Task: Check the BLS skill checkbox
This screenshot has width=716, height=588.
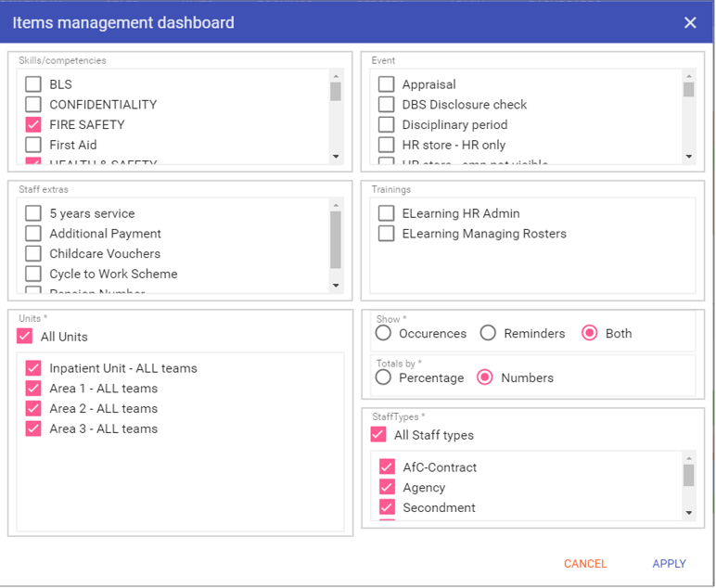Action: tap(33, 84)
